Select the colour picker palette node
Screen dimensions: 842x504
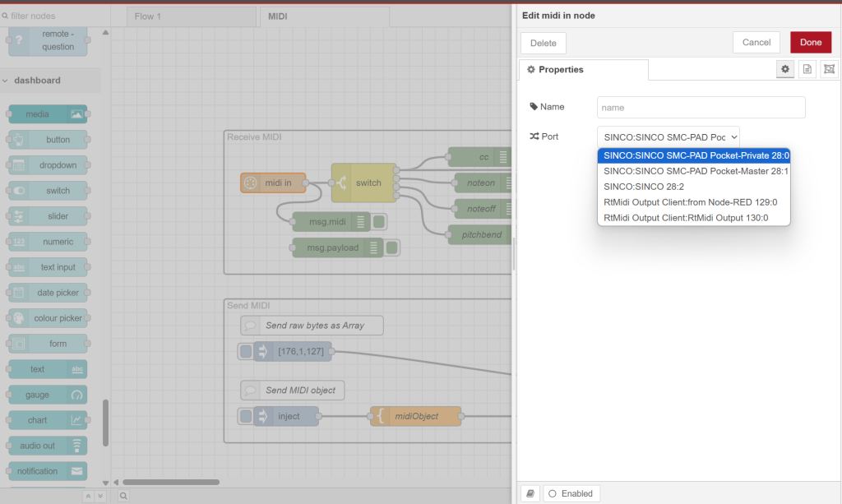(48, 317)
